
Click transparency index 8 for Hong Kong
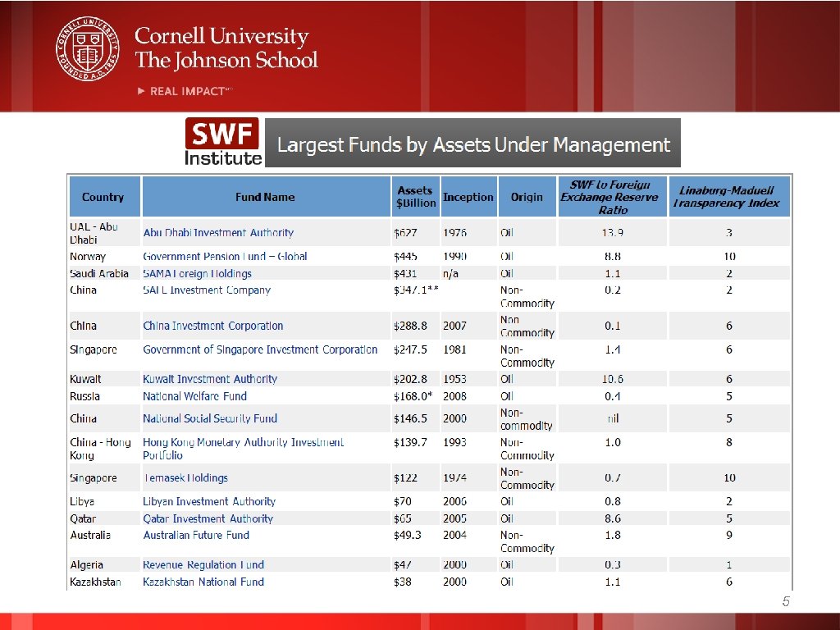click(729, 442)
